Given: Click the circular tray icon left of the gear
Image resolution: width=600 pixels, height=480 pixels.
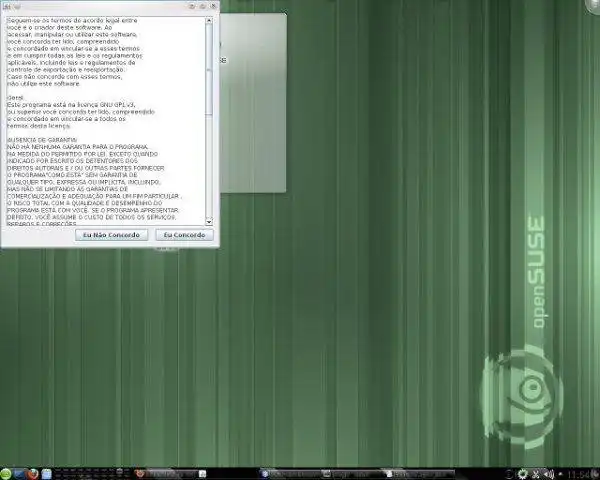Looking at the screenshot, I should 509,474.
